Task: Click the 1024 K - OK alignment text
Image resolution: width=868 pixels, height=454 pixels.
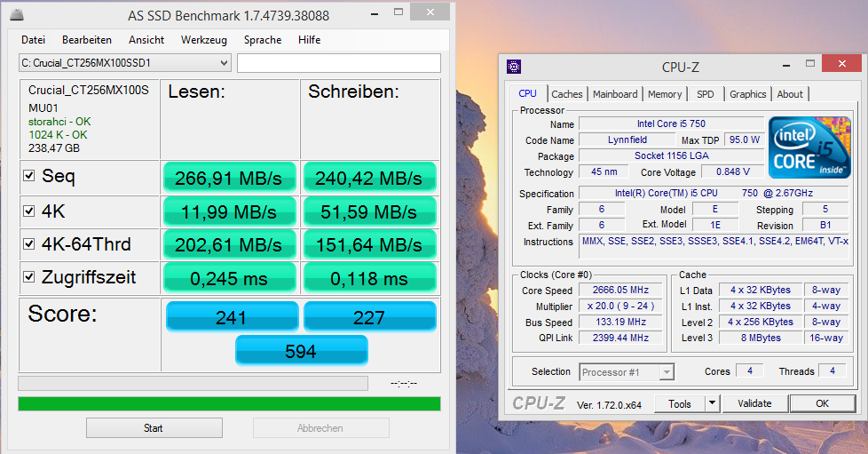Action: click(58, 135)
